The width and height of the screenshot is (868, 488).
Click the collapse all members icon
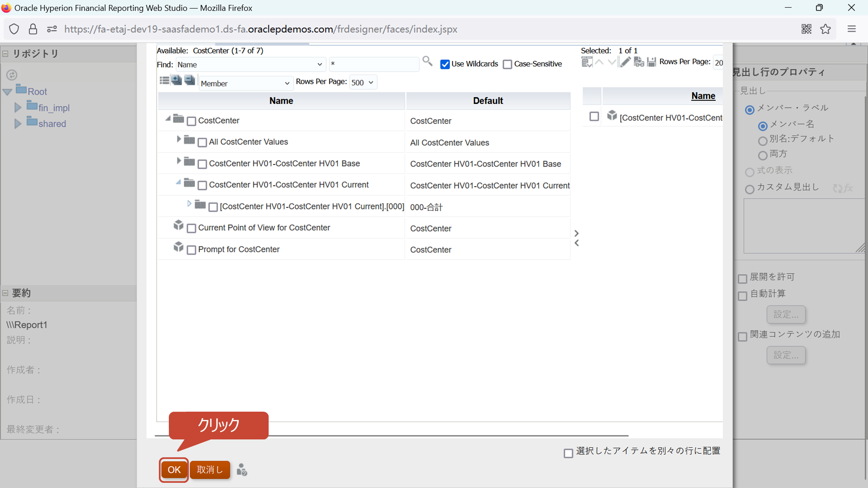(x=190, y=80)
